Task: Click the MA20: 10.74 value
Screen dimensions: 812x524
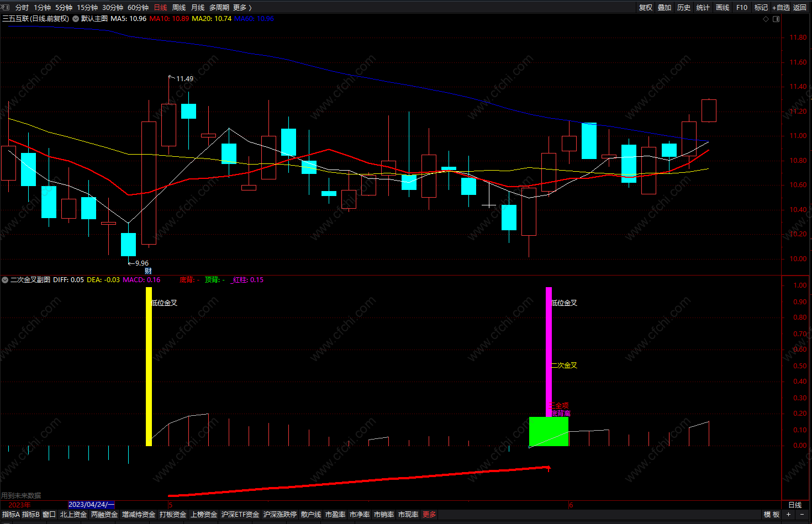Action: pyautogui.click(x=212, y=19)
